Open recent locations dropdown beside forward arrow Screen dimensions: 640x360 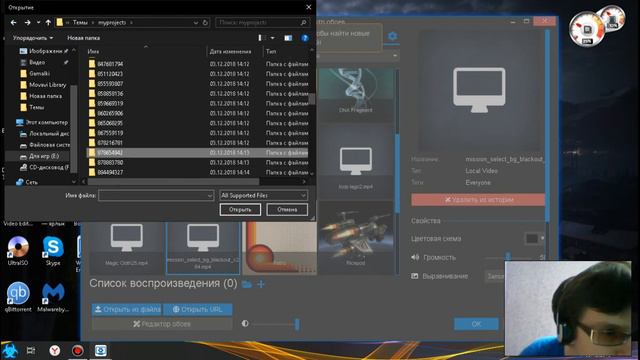pyautogui.click(x=38, y=22)
